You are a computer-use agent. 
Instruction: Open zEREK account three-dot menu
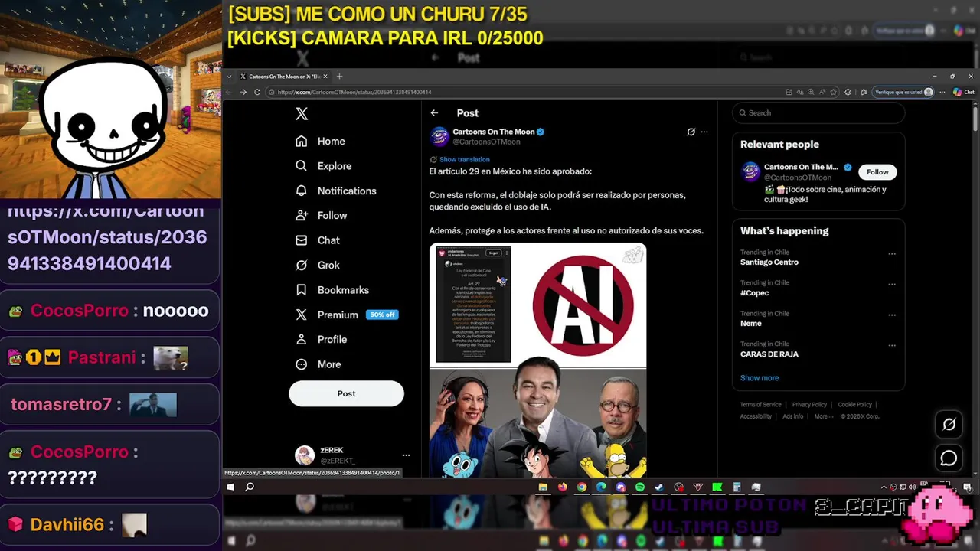406,455
